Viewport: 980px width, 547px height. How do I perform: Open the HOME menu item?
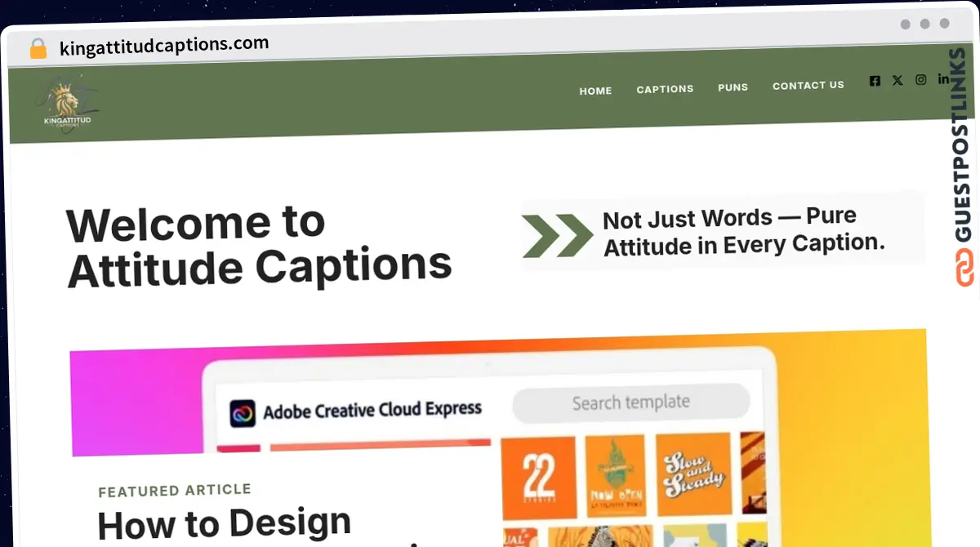coord(595,91)
